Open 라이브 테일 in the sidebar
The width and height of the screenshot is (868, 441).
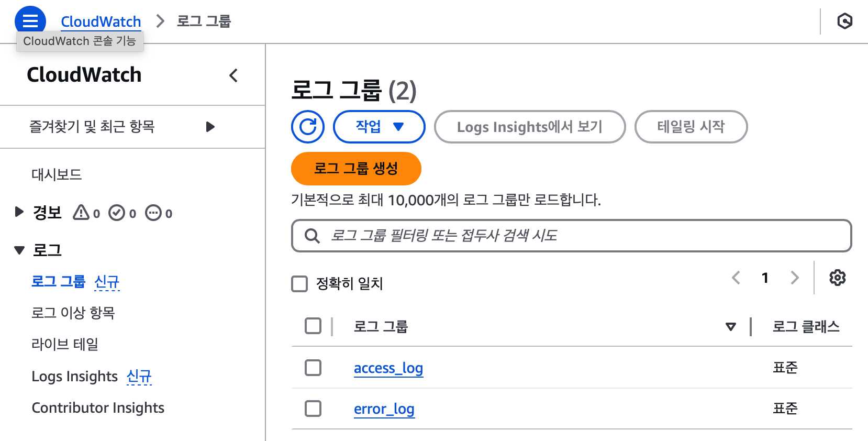[65, 344]
